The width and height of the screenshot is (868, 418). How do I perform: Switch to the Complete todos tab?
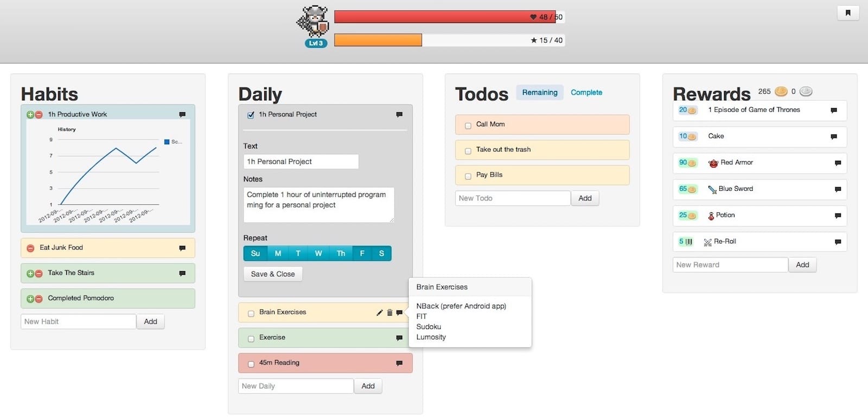coord(586,93)
